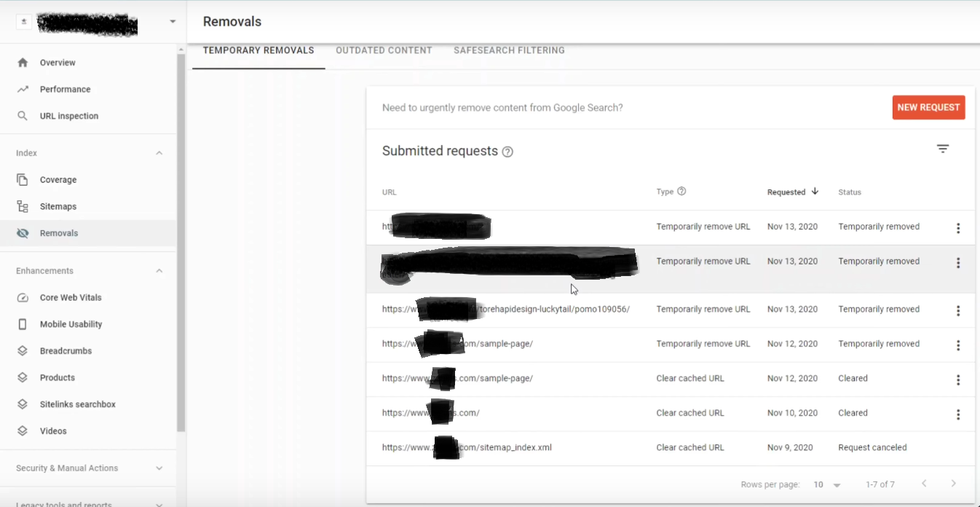Open the property selector dropdown
Viewport: 980px width, 507px height.
pyautogui.click(x=172, y=21)
